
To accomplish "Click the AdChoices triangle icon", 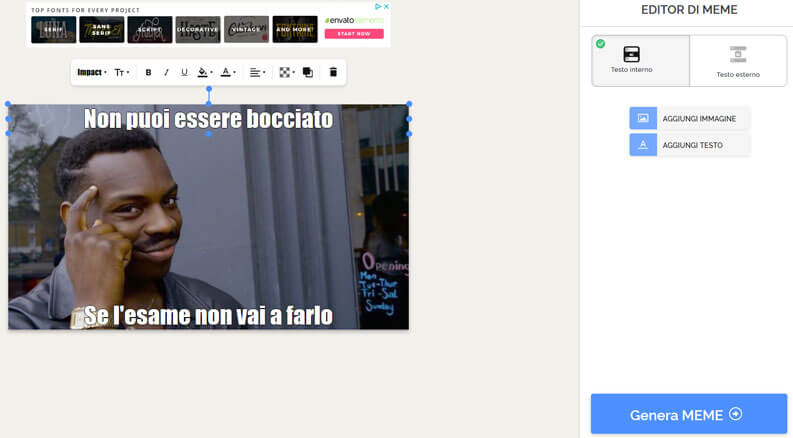I will coord(378,7).
